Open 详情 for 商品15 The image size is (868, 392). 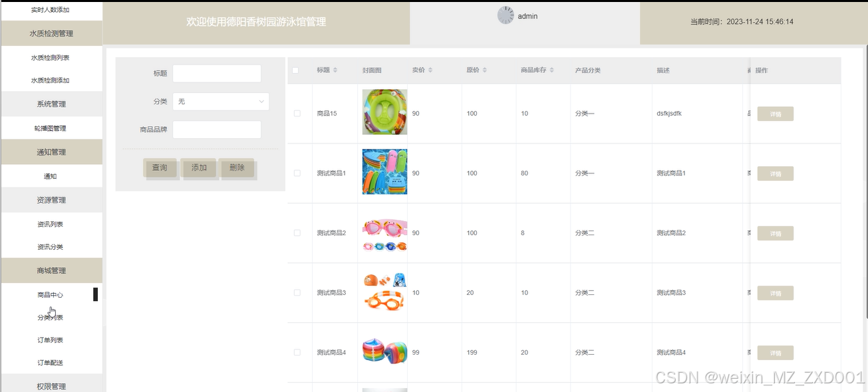pos(776,114)
